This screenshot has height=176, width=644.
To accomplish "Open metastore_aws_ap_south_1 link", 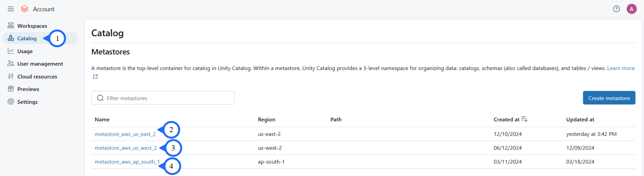I will (127, 162).
